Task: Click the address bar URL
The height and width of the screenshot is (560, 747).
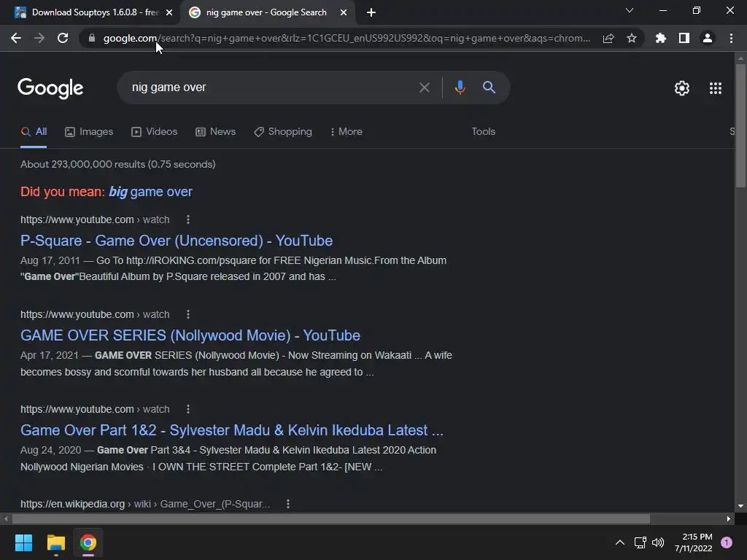Action: click(x=347, y=38)
